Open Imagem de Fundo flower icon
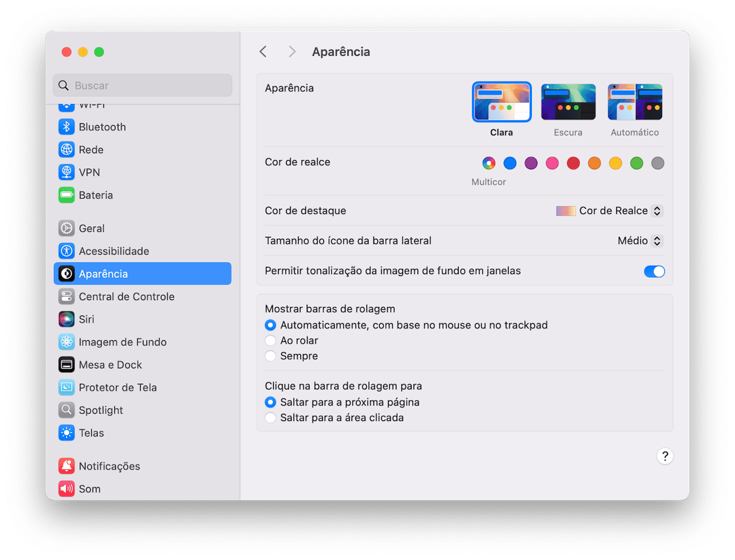The image size is (735, 560). click(x=66, y=342)
